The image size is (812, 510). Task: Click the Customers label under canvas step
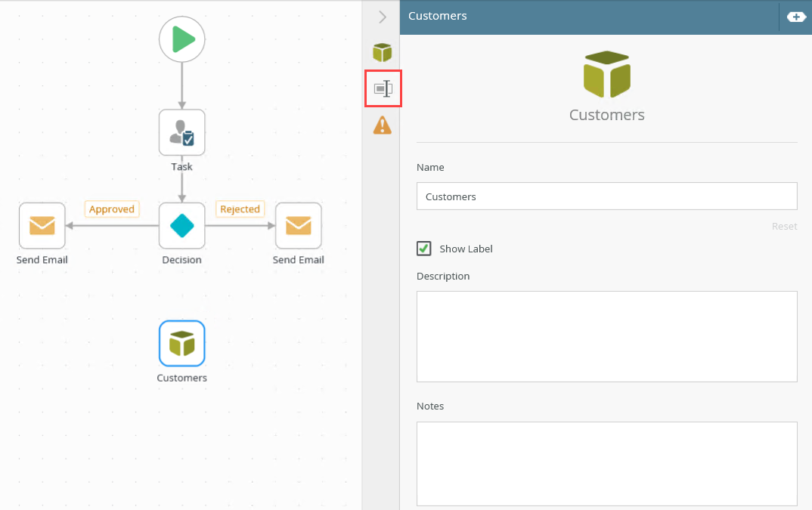(181, 378)
